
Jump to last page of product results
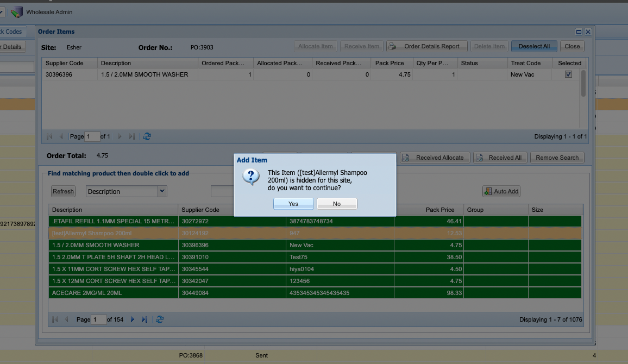pos(144,319)
